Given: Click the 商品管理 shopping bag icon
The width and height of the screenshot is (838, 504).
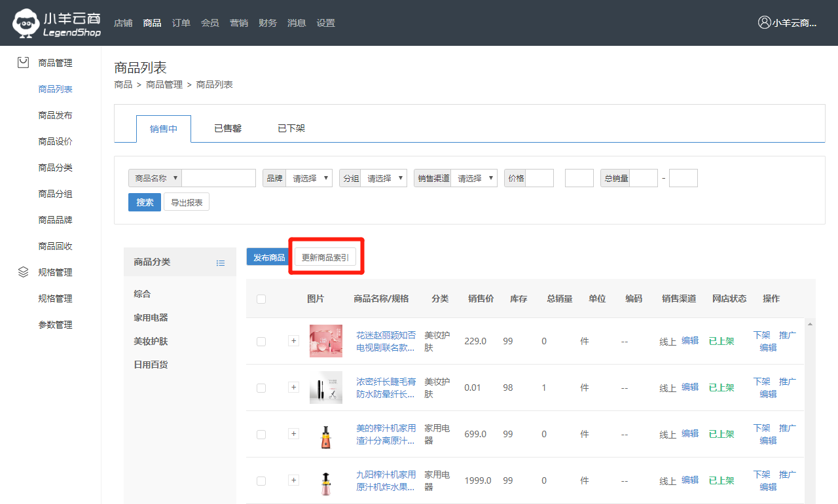Looking at the screenshot, I should [x=23, y=63].
